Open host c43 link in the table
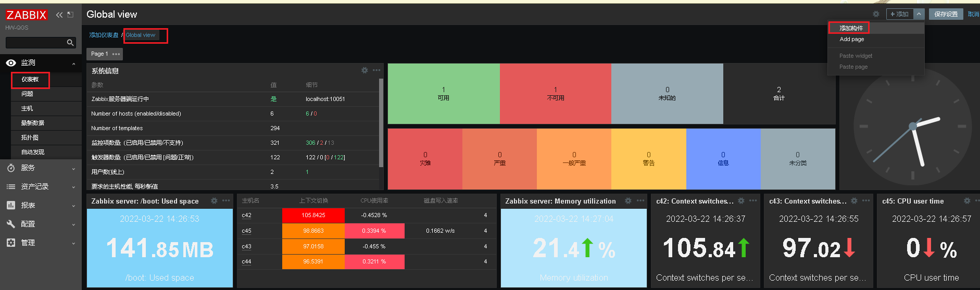Viewport: 980px width, 290px height. pos(246,246)
